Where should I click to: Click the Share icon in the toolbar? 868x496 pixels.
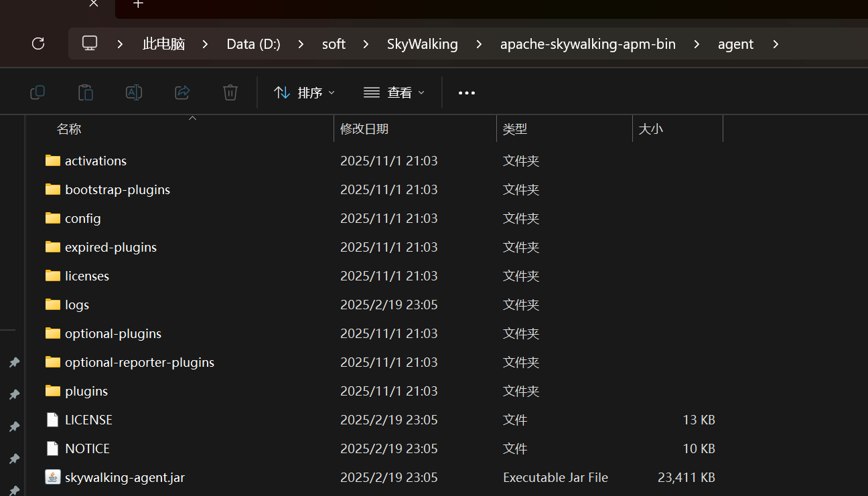[182, 92]
